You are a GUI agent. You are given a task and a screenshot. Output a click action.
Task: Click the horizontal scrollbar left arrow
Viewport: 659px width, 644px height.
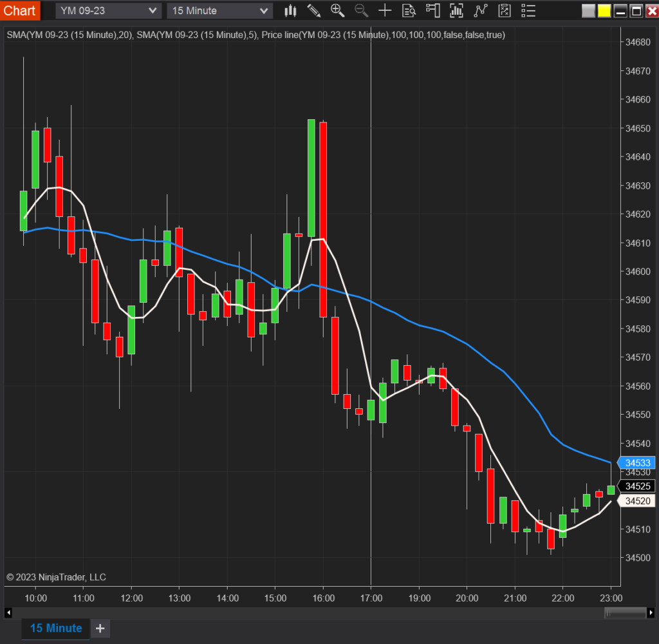(8, 612)
